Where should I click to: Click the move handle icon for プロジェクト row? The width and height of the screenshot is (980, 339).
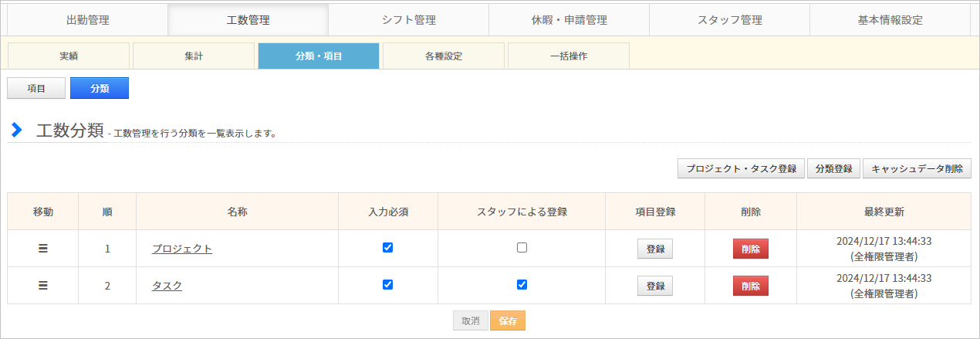coord(43,249)
